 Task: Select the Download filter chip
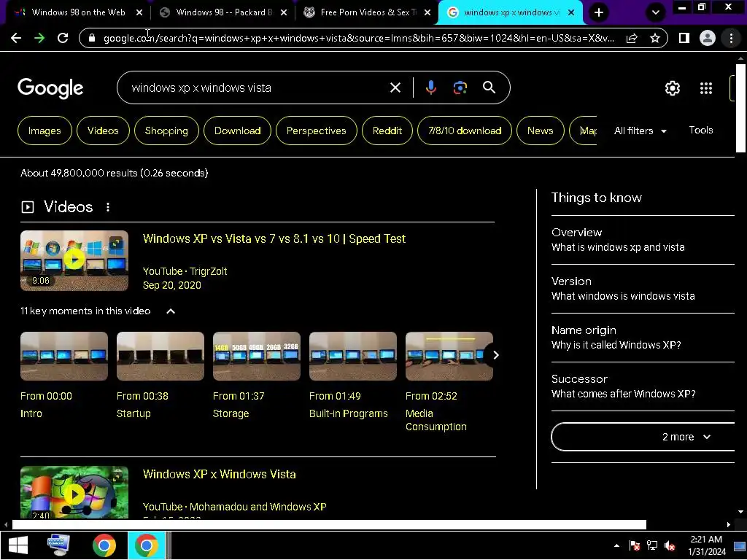coord(237,131)
